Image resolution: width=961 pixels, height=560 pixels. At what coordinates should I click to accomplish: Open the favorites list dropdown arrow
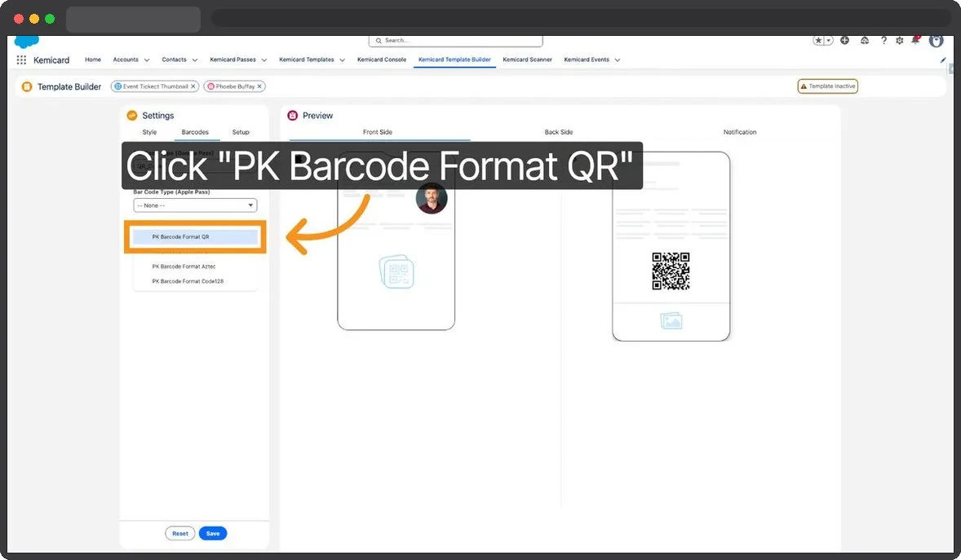coord(829,41)
